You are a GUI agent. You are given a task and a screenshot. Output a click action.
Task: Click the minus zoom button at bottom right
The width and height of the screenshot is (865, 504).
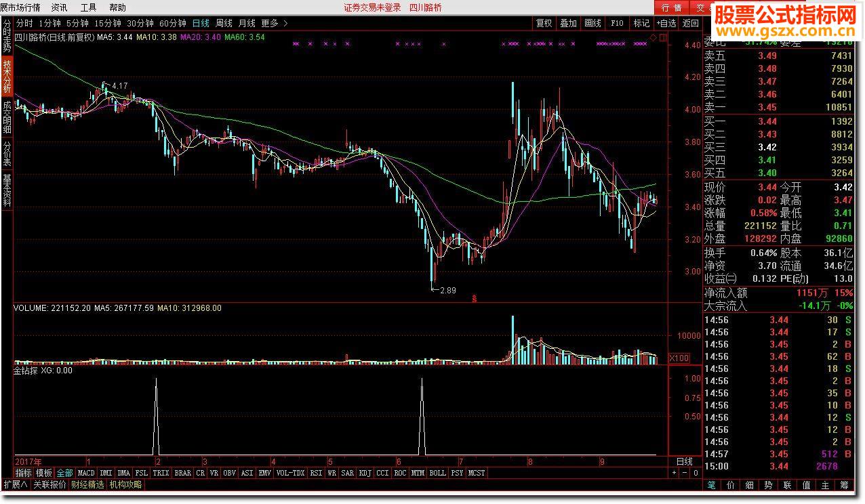tap(685, 473)
